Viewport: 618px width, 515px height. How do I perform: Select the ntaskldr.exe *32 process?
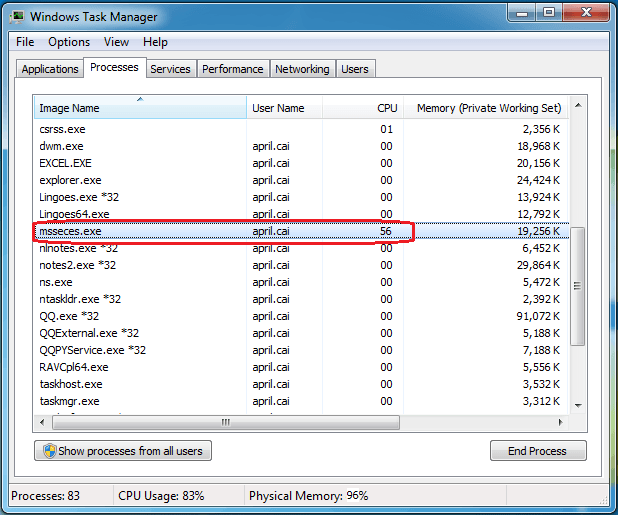pos(301,299)
